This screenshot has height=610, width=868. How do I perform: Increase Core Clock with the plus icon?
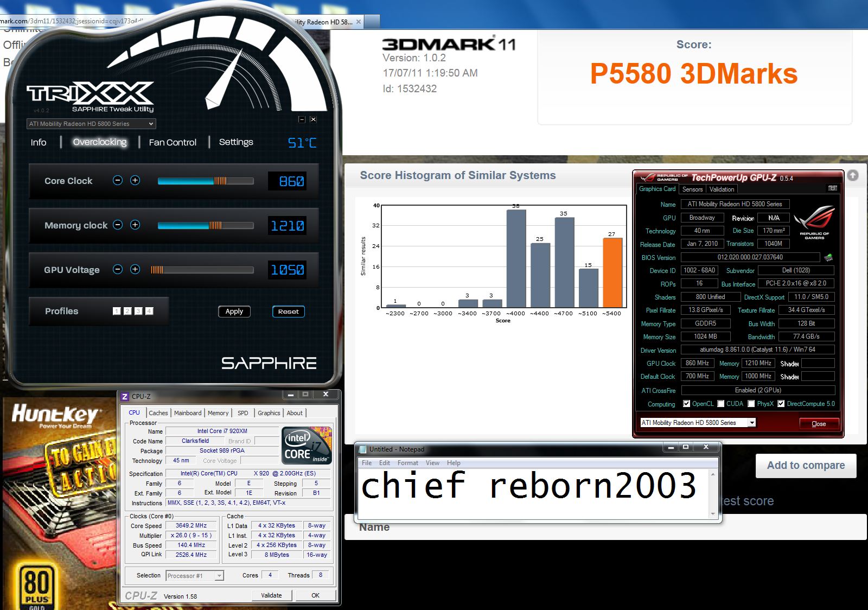[x=135, y=180]
